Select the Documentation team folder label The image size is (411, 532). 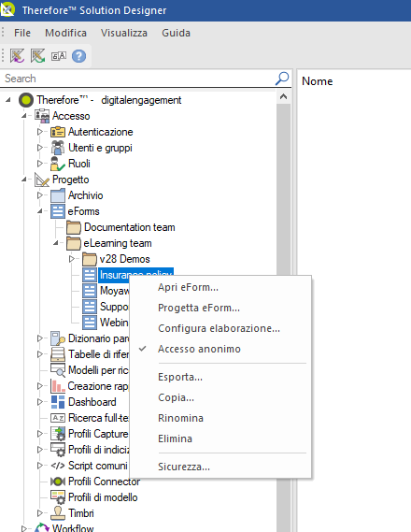click(x=130, y=227)
